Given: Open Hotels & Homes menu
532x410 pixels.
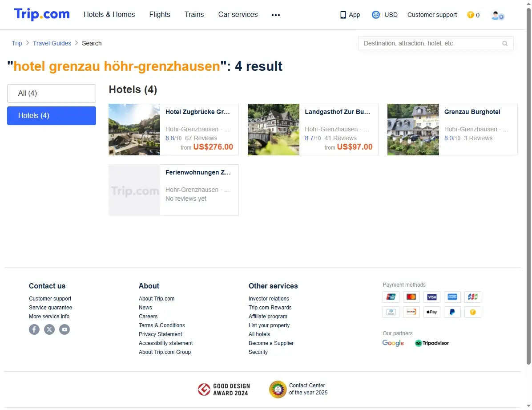Looking at the screenshot, I should 109,15.
